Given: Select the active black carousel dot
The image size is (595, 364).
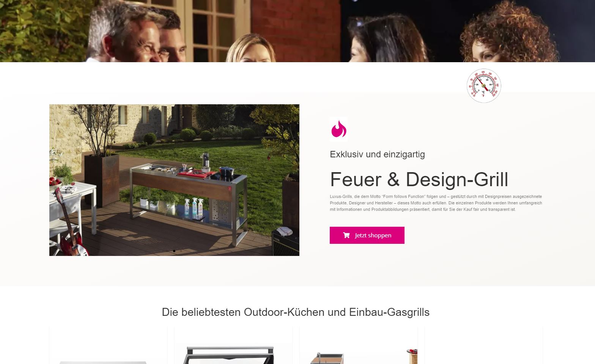Looking at the screenshot, I should coord(174,251).
